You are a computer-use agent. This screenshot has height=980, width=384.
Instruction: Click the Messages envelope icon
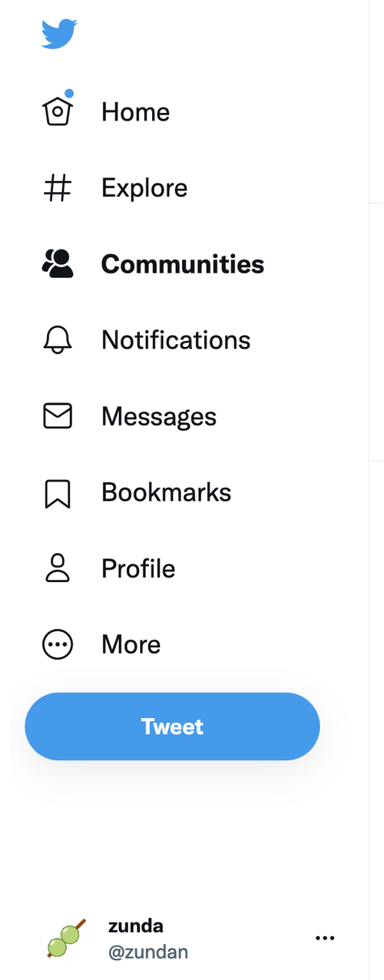(x=58, y=416)
